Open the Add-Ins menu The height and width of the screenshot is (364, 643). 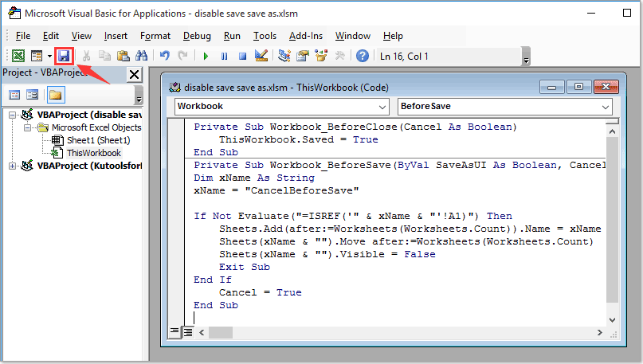point(306,36)
